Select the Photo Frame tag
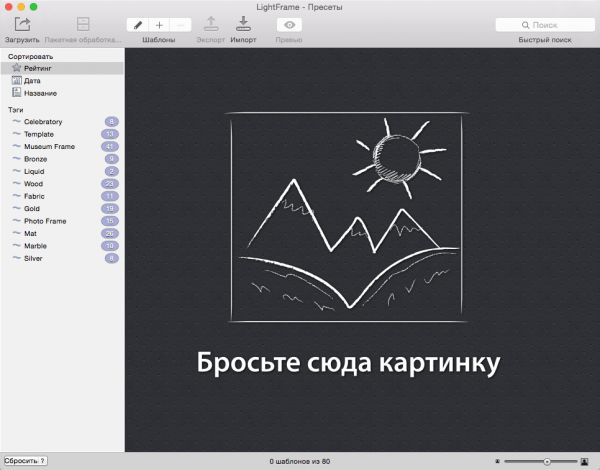Image resolution: width=600 pixels, height=470 pixels. 62,221
